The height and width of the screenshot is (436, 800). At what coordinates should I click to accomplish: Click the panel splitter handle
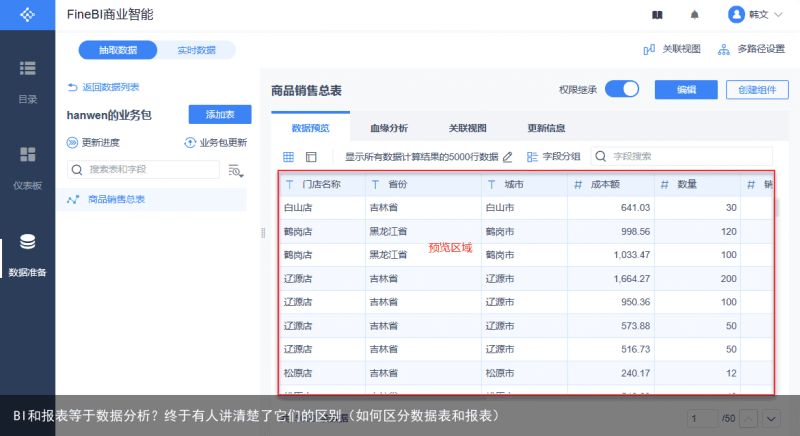click(x=263, y=233)
